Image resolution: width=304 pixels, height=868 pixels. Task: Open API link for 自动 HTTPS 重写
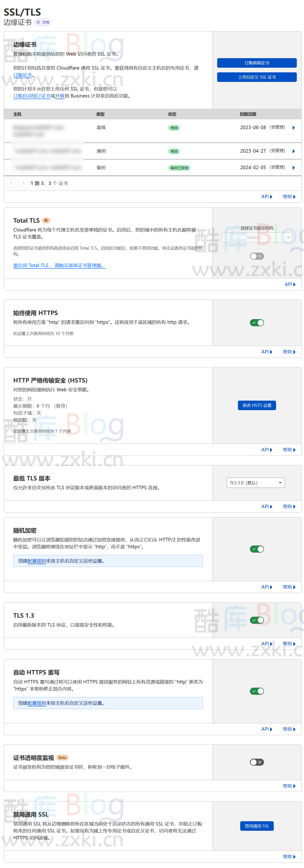click(267, 729)
